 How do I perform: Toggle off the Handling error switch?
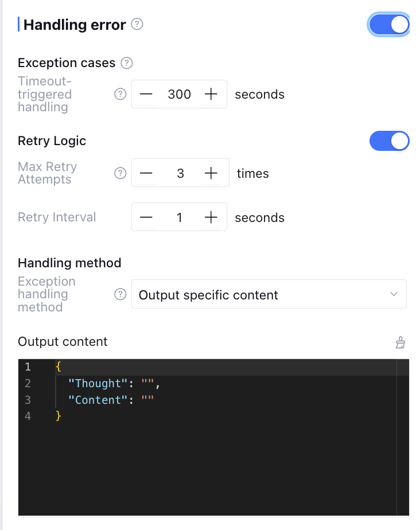point(389,25)
